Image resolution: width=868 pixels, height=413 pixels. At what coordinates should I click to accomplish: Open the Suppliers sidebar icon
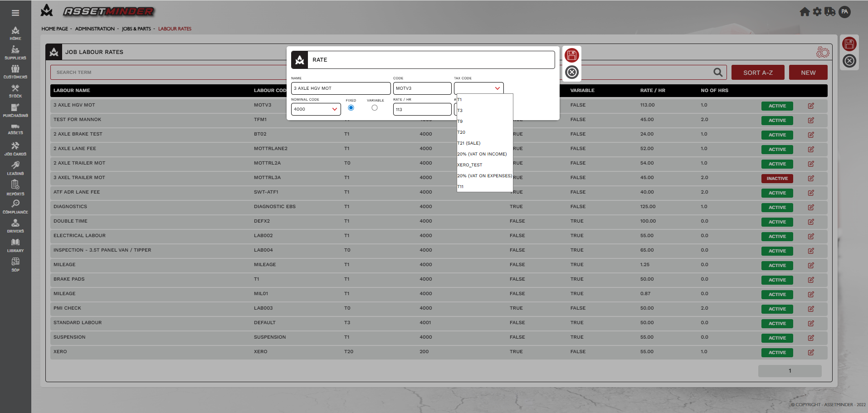click(x=15, y=53)
